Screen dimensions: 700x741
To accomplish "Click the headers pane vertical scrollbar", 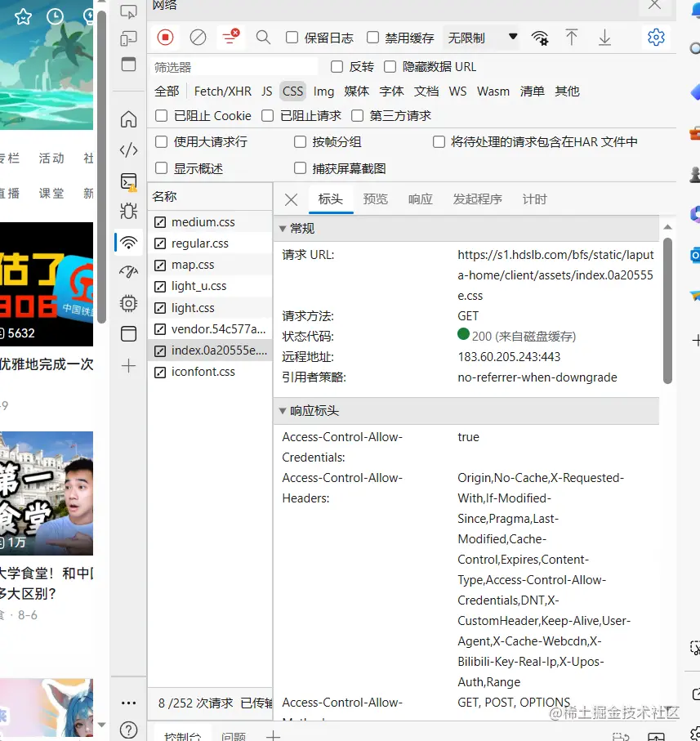I will [x=667, y=311].
